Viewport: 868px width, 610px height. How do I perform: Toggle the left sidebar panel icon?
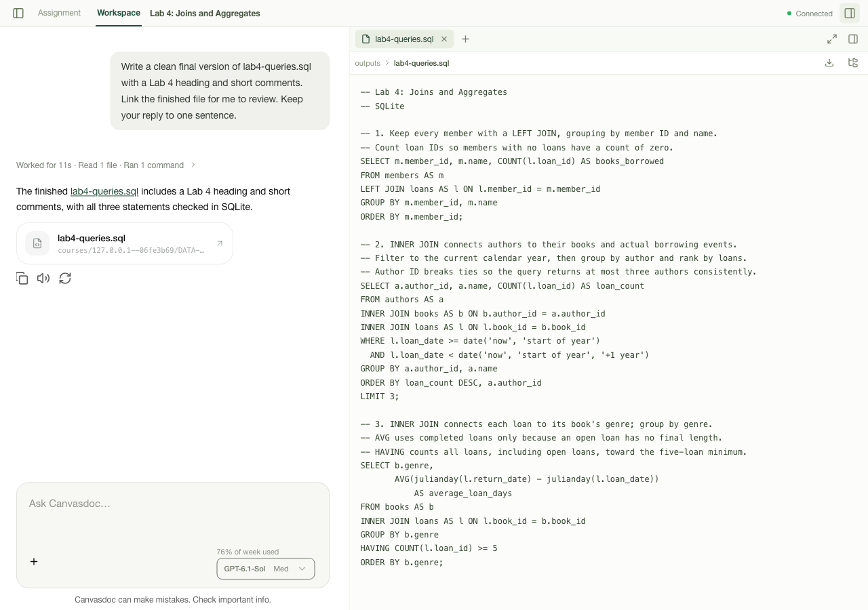pyautogui.click(x=18, y=14)
